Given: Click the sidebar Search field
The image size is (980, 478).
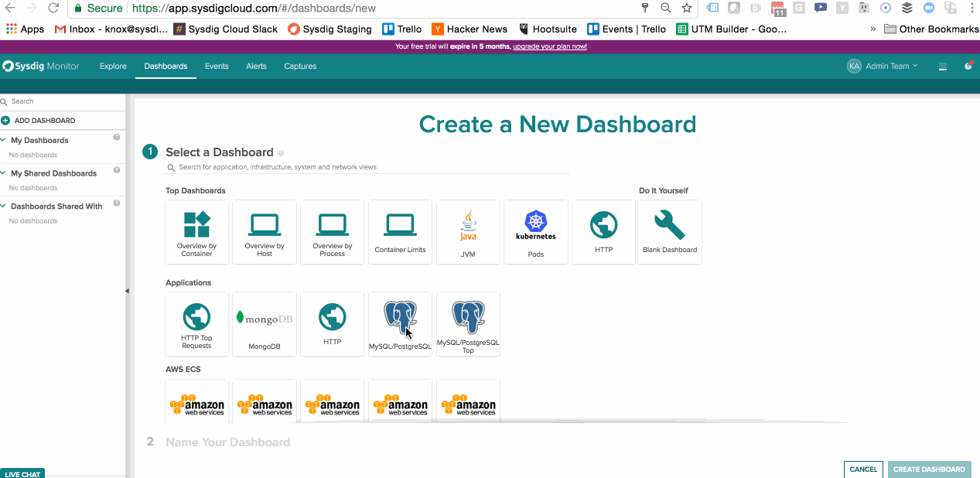Looking at the screenshot, I should [63, 101].
